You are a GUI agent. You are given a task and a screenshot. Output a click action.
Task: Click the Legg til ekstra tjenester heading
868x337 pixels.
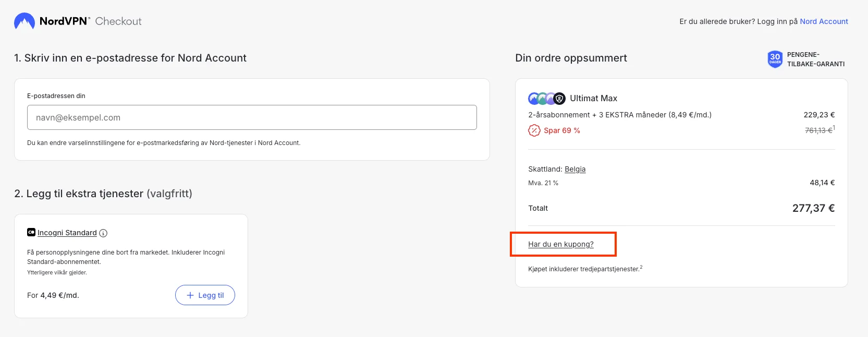(x=103, y=194)
